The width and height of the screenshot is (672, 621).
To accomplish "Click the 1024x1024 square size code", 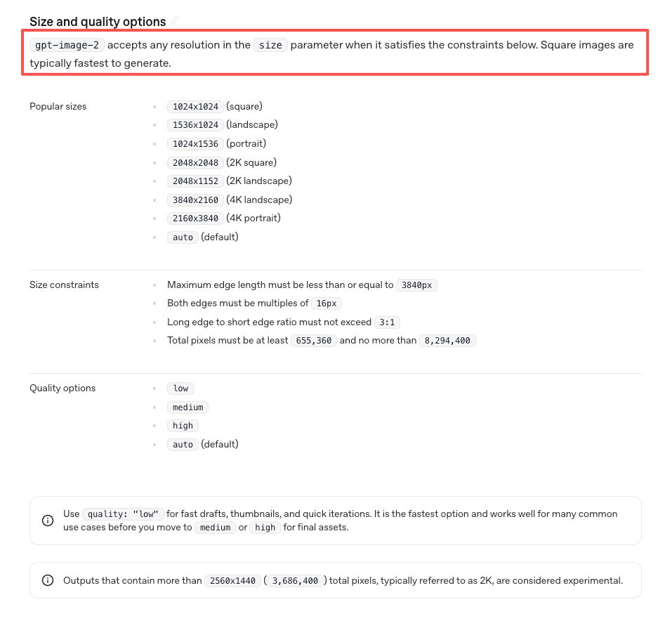I will pos(195,106).
